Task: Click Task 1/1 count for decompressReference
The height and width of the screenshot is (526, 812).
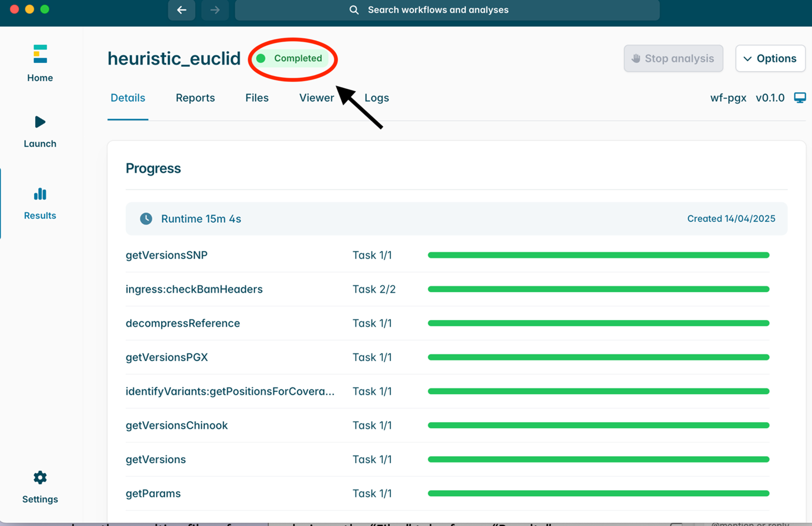Action: pos(372,323)
